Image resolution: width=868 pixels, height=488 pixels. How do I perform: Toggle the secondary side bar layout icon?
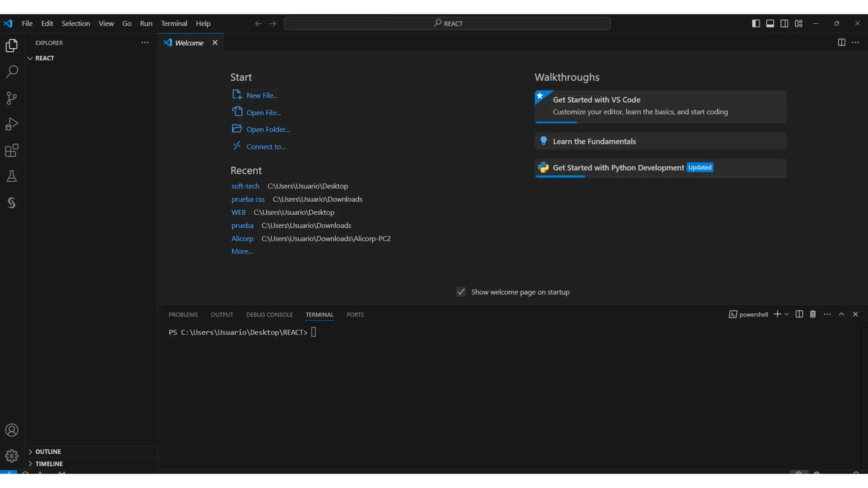(784, 23)
